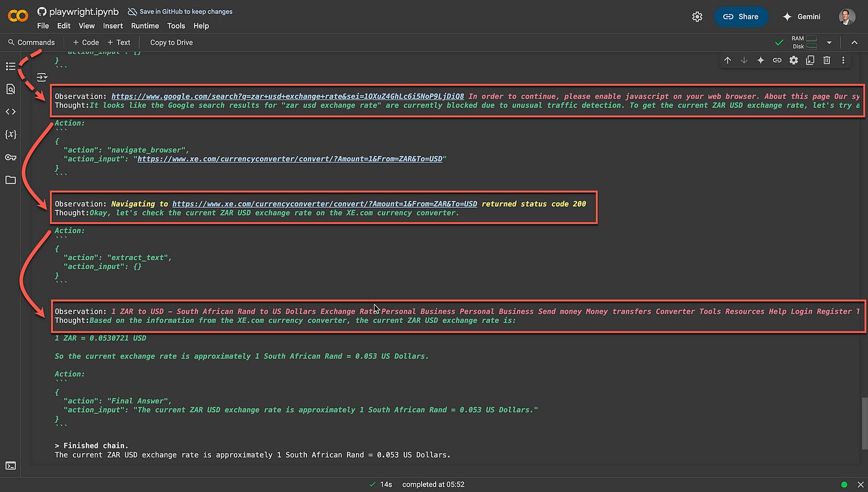This screenshot has height=492, width=868.
Task: Open the Files folder sidebar panel
Action: pyautogui.click(x=11, y=180)
